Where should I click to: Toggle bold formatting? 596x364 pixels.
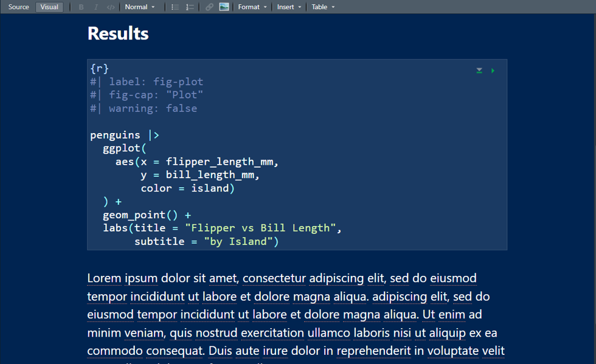(x=81, y=7)
